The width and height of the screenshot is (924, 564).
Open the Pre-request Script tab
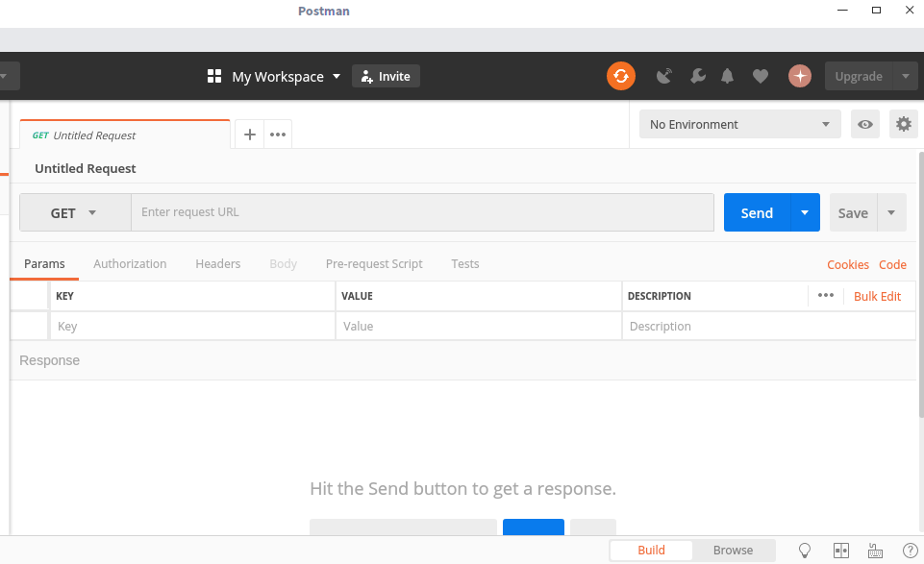[x=374, y=263]
